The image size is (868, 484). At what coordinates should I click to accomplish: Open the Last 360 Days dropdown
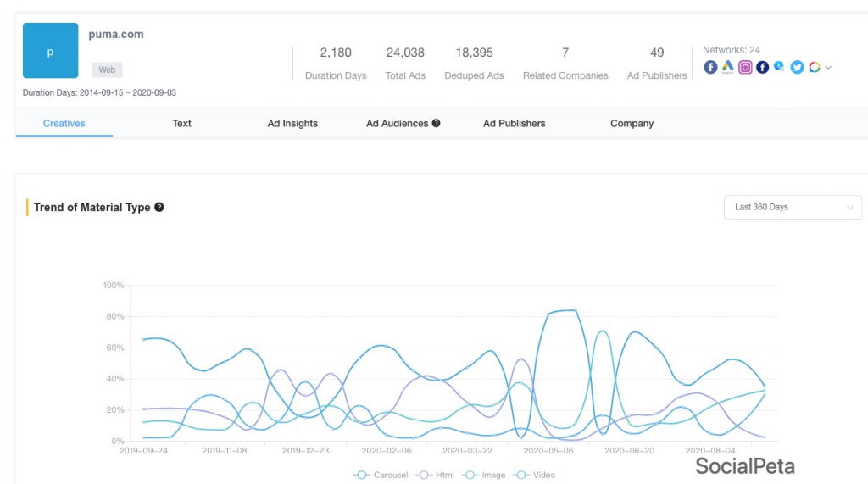793,207
